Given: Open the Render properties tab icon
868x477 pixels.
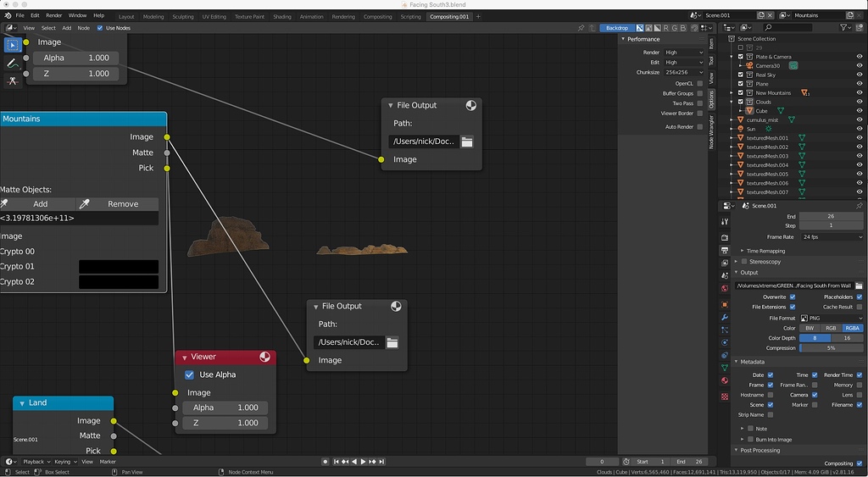Looking at the screenshot, I should pyautogui.click(x=725, y=237).
